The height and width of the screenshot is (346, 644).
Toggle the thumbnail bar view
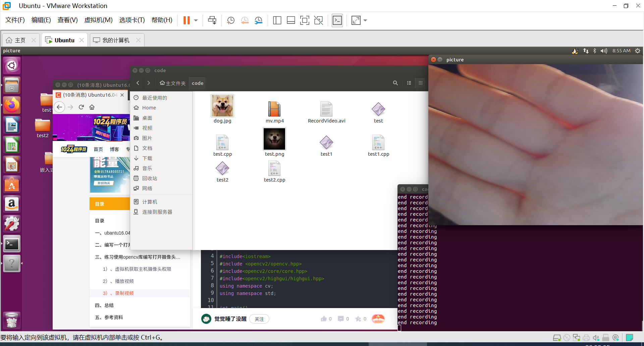click(x=291, y=20)
